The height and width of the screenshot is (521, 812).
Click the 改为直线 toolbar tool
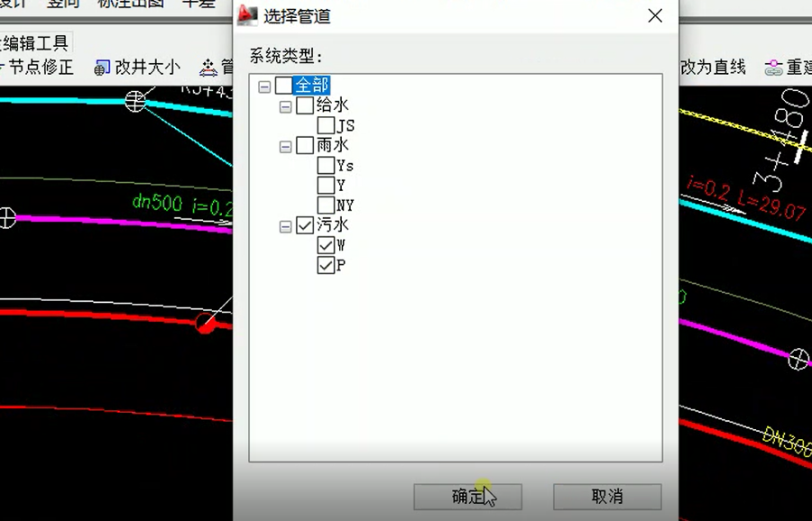pyautogui.click(x=713, y=68)
